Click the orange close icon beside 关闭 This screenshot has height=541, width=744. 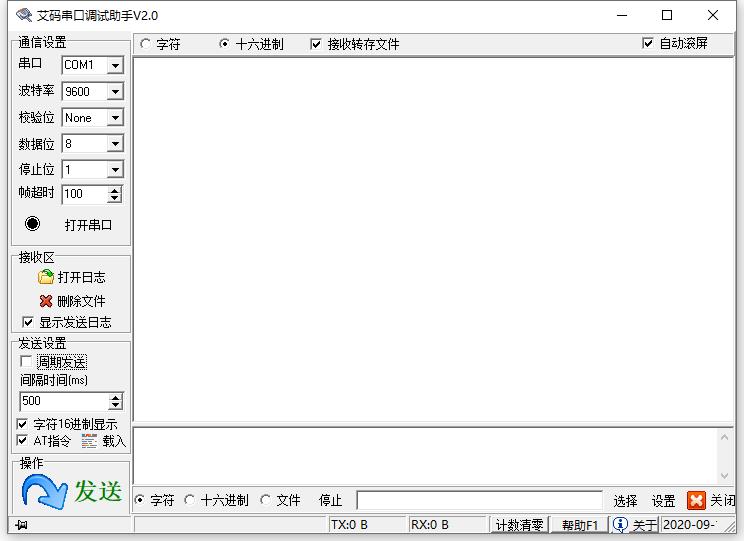696,500
